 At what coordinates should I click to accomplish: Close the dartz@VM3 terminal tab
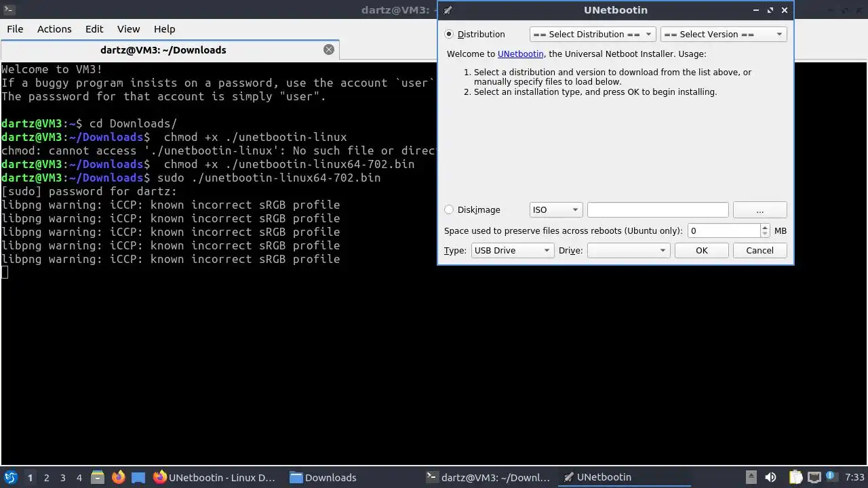pyautogui.click(x=329, y=49)
